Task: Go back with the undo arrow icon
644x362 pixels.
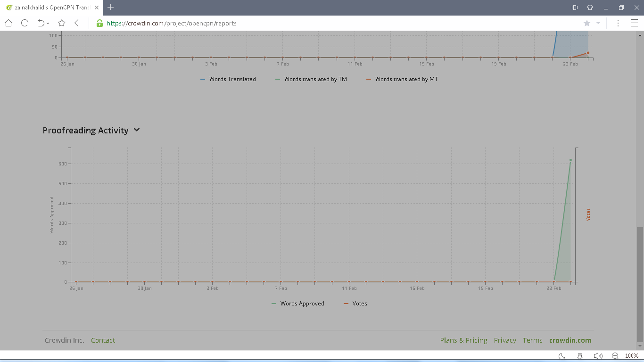Action: coord(41,23)
